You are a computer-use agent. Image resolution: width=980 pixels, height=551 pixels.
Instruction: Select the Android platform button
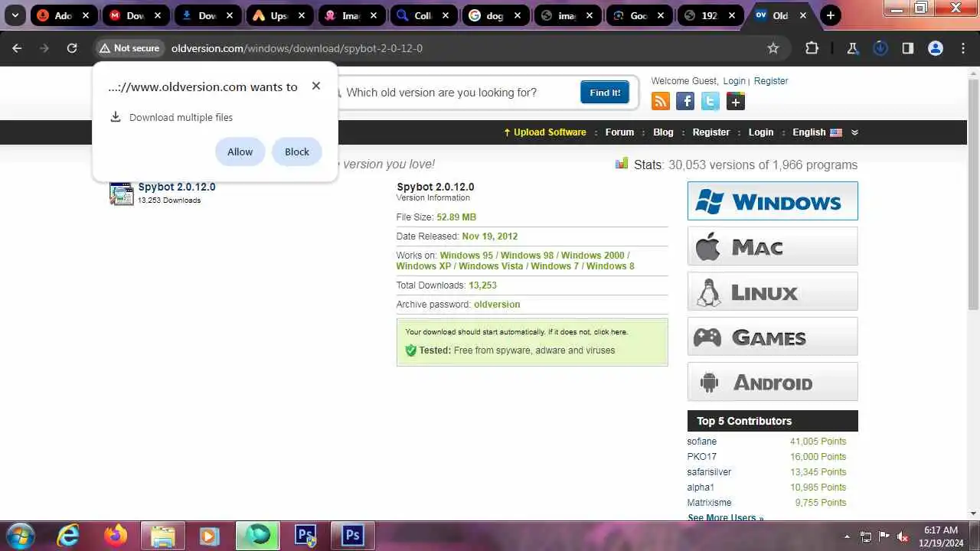click(x=773, y=382)
